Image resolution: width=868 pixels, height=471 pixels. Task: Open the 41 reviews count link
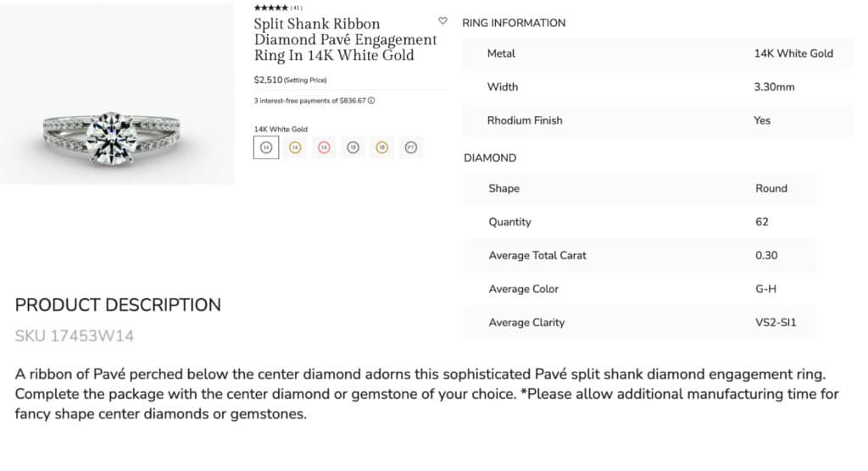(x=297, y=8)
